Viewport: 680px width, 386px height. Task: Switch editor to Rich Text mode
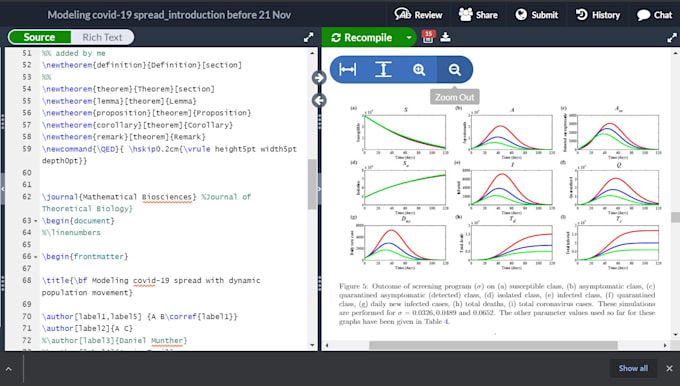coord(102,37)
